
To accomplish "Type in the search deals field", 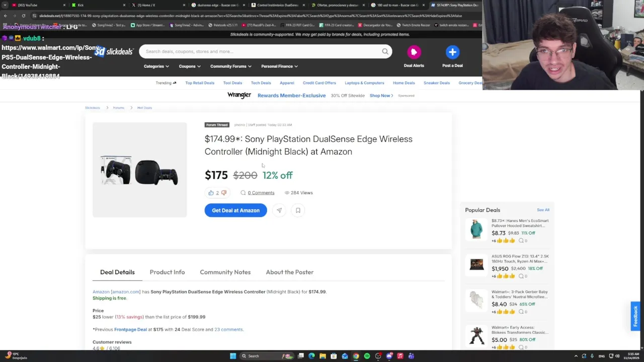I will [262, 51].
